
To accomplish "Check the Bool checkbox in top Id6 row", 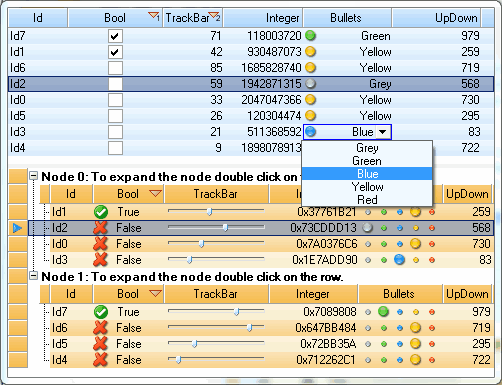I will click(x=115, y=68).
